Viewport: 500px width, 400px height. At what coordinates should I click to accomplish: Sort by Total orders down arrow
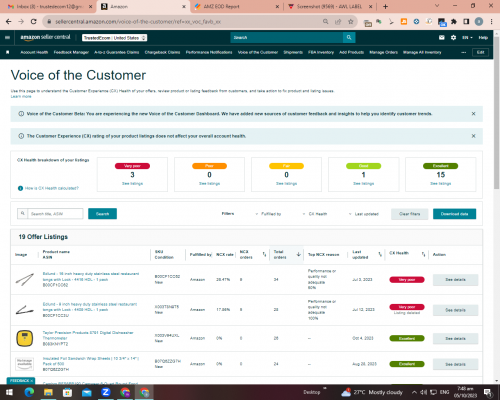299,254
